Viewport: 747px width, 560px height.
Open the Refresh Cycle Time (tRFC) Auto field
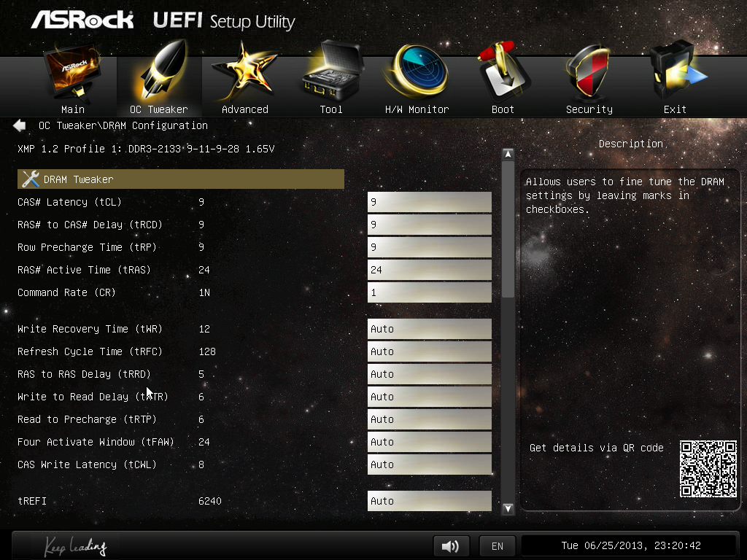pos(429,351)
